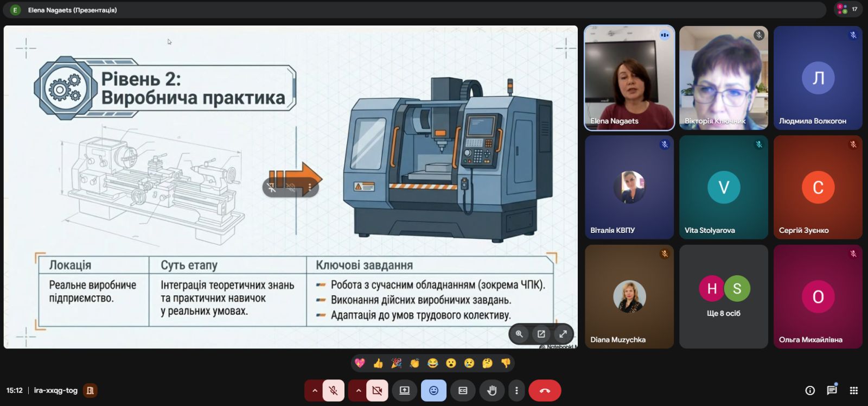Image resolution: width=868 pixels, height=406 pixels.
Task: Send the clapping hands reaction
Action: coord(414,363)
